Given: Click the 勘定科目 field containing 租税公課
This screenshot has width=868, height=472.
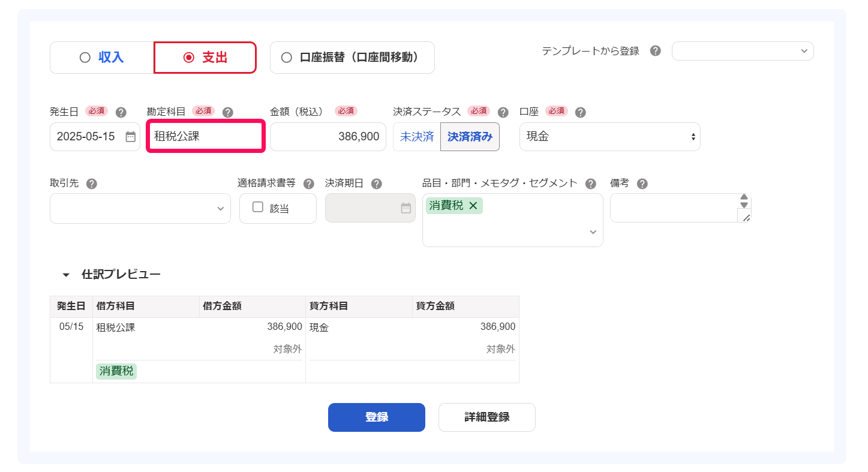Looking at the screenshot, I should pos(205,137).
